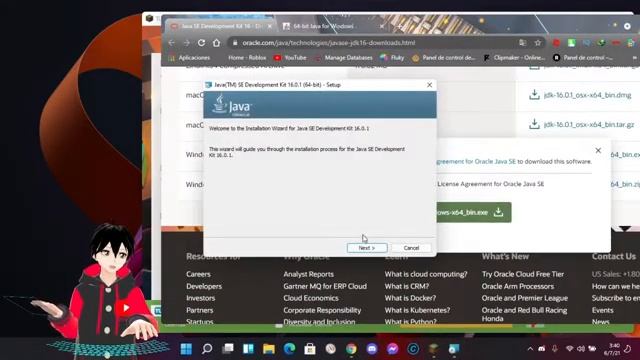Open the Developers footer link

pyautogui.click(x=204, y=286)
